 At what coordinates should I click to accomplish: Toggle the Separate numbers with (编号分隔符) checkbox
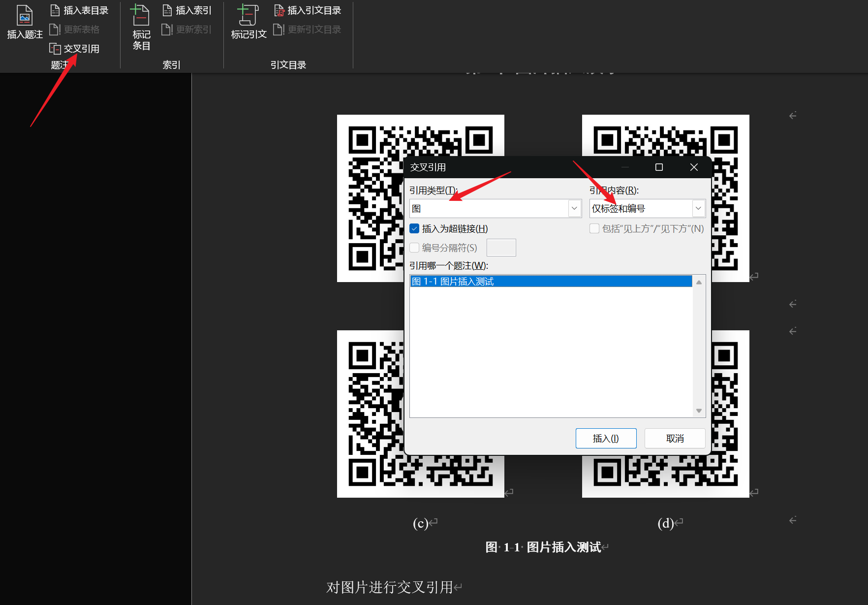click(x=414, y=248)
